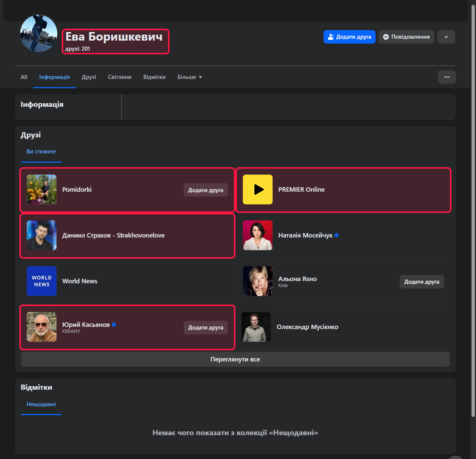Add Юрий Касьянов as a friend
The width and height of the screenshot is (476, 459).
pos(206,328)
